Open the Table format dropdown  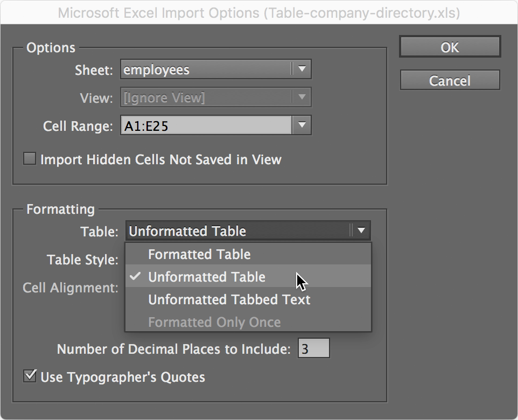[x=242, y=230]
